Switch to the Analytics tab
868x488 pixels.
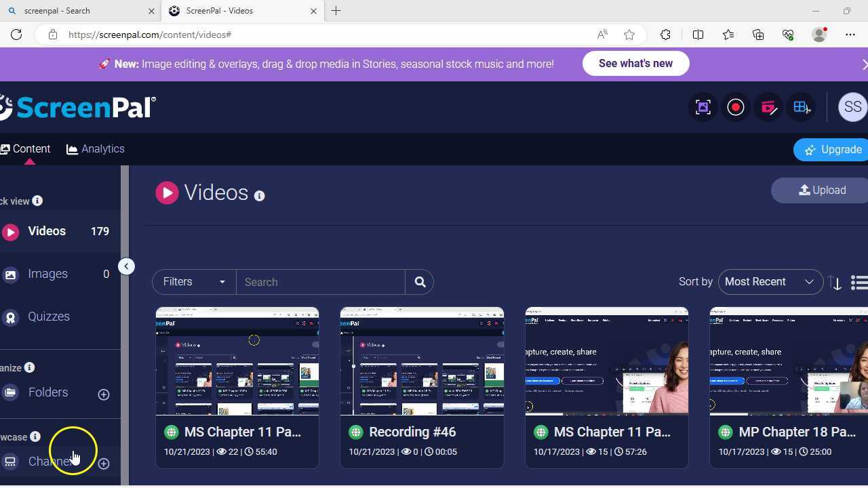click(x=96, y=149)
